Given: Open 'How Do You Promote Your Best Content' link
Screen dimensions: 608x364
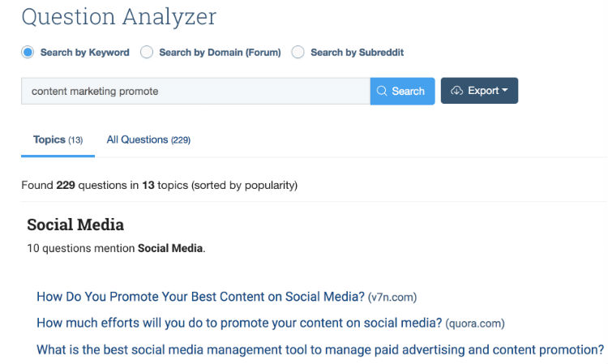Looking at the screenshot, I should [200, 297].
